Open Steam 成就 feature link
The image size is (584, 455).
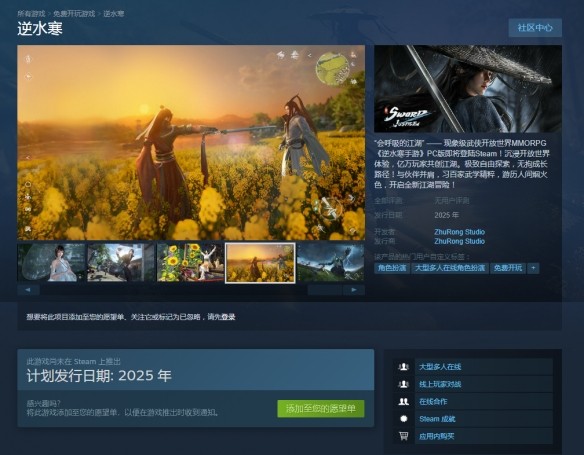[x=437, y=419]
